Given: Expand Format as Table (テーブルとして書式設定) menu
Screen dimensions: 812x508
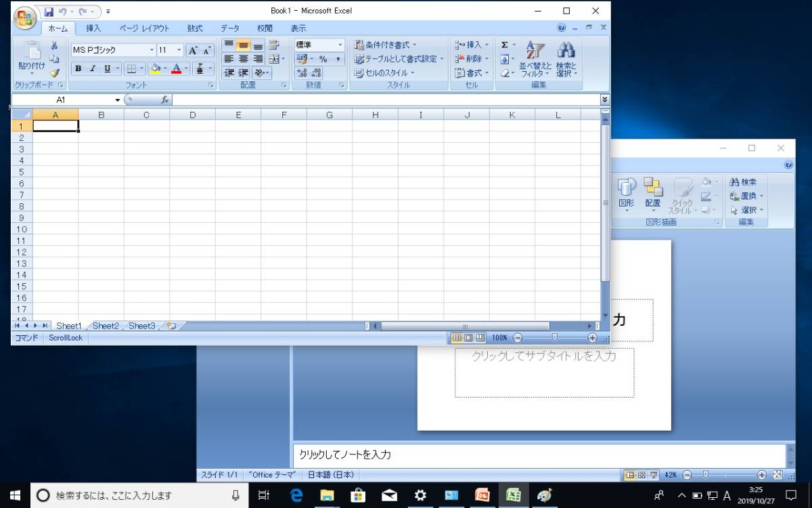Looking at the screenshot, I should tap(399, 59).
